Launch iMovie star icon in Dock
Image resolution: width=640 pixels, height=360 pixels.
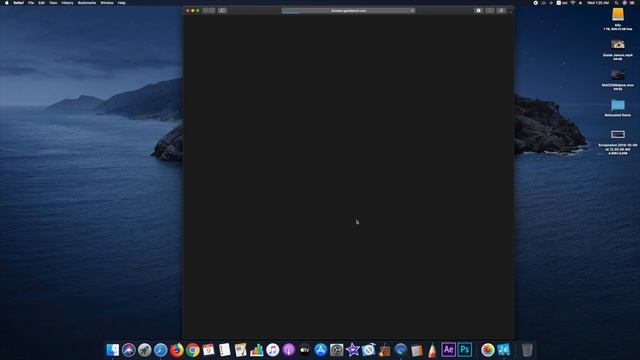click(352, 350)
